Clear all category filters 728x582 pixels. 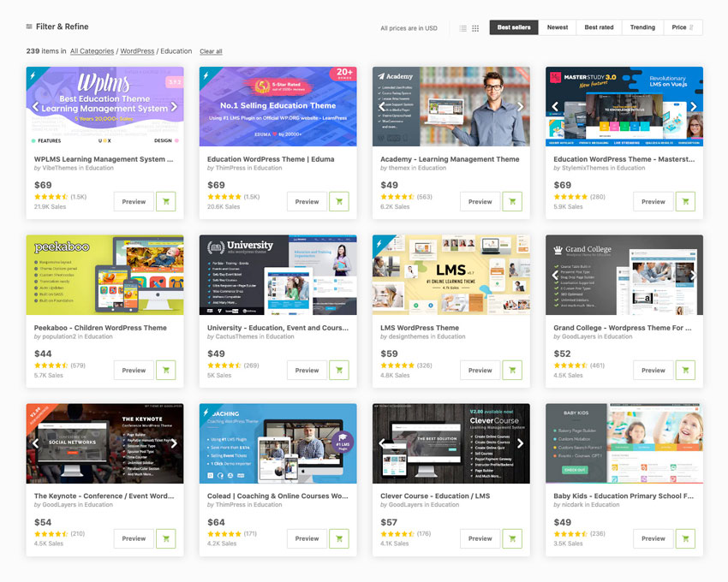[211, 51]
